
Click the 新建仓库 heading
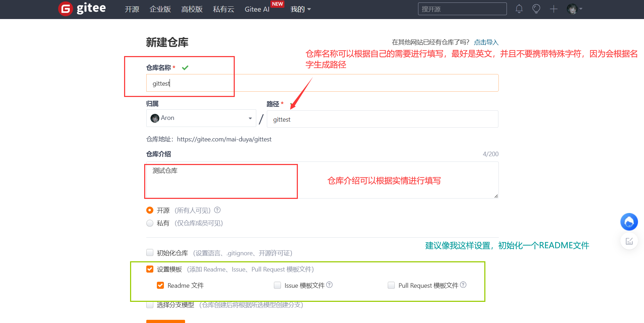click(x=167, y=42)
